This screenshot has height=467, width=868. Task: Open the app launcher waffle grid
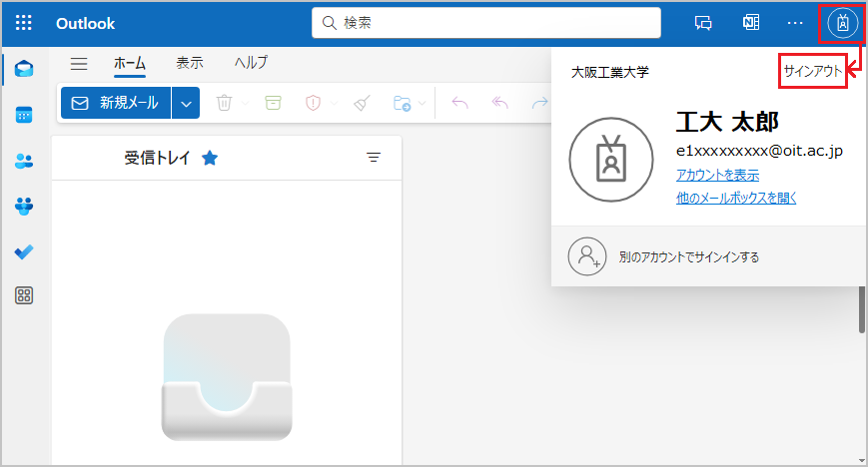(x=24, y=23)
